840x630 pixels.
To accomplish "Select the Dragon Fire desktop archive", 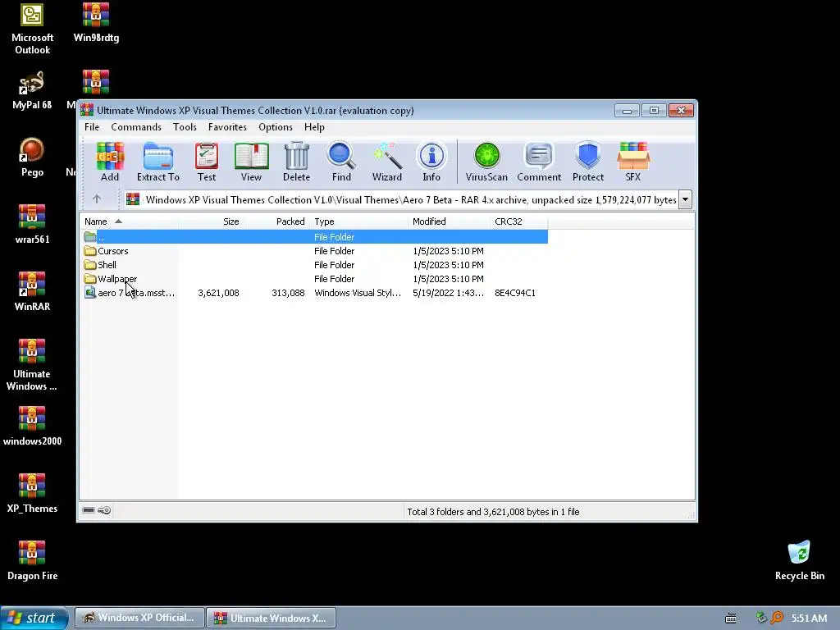I will pos(32,561).
